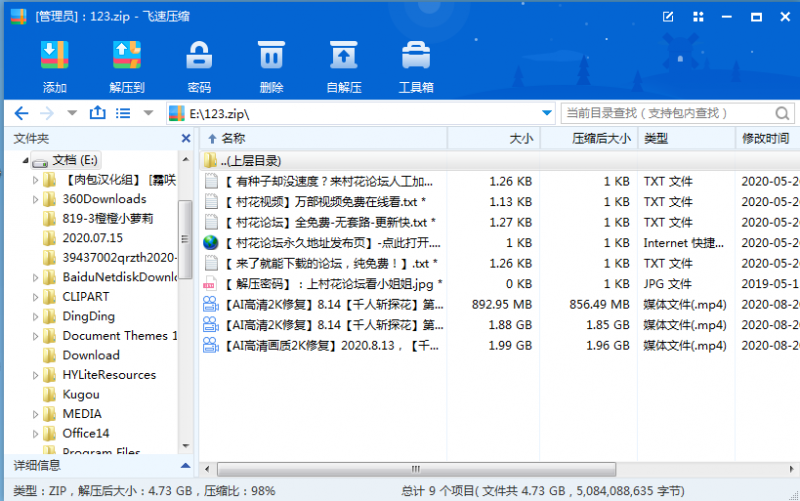Collapse the 文档 (E:) drive node
This screenshot has width=800, height=501.
tap(23, 160)
